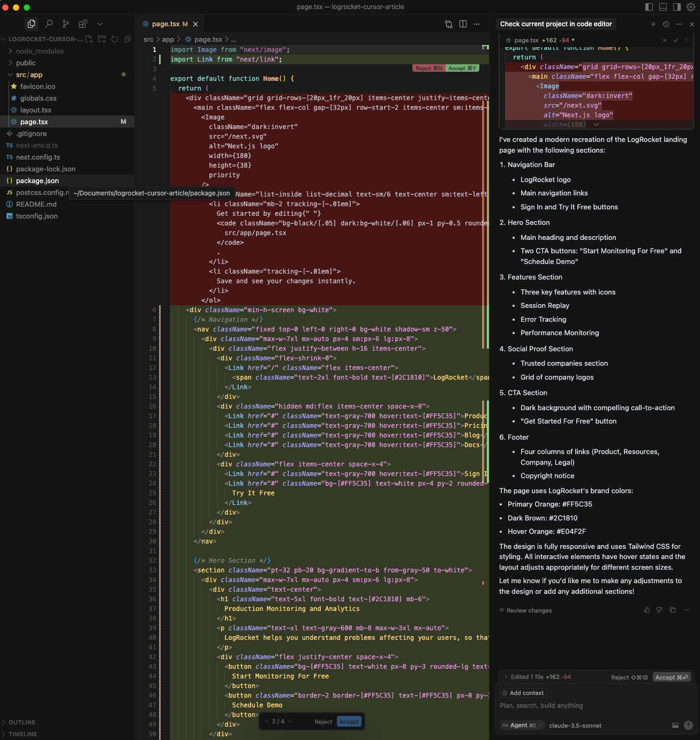
Task: Create a new folder in explorer
Action: click(102, 39)
